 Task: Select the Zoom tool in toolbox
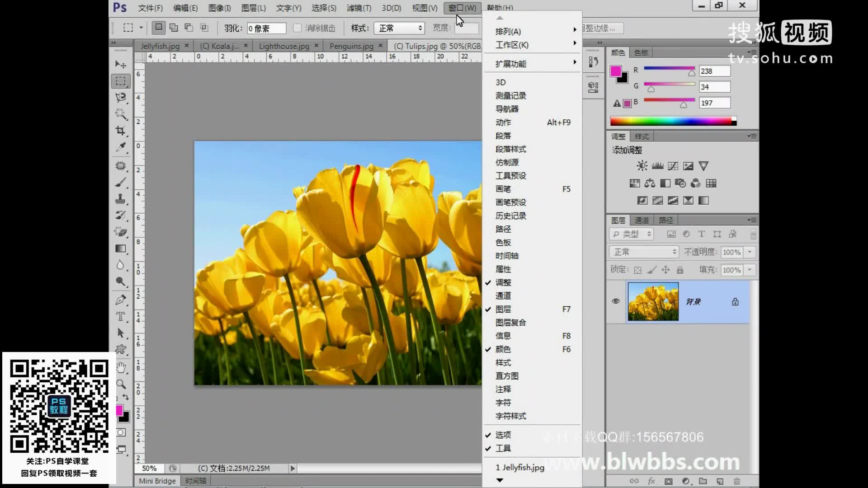[120, 384]
